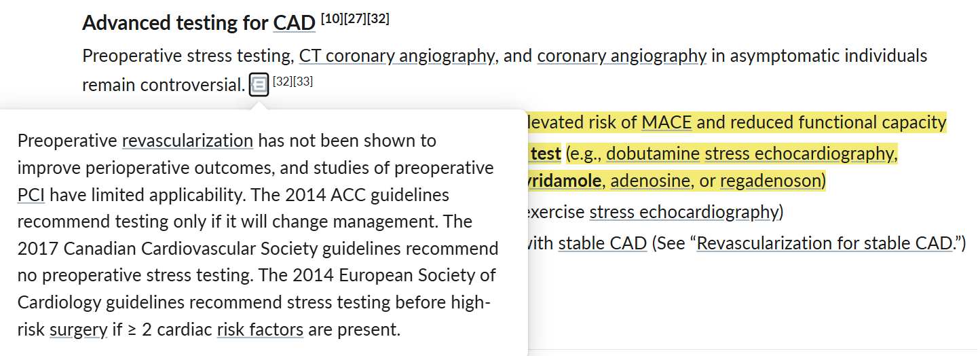Open citation [33] after the note icon

click(x=303, y=82)
